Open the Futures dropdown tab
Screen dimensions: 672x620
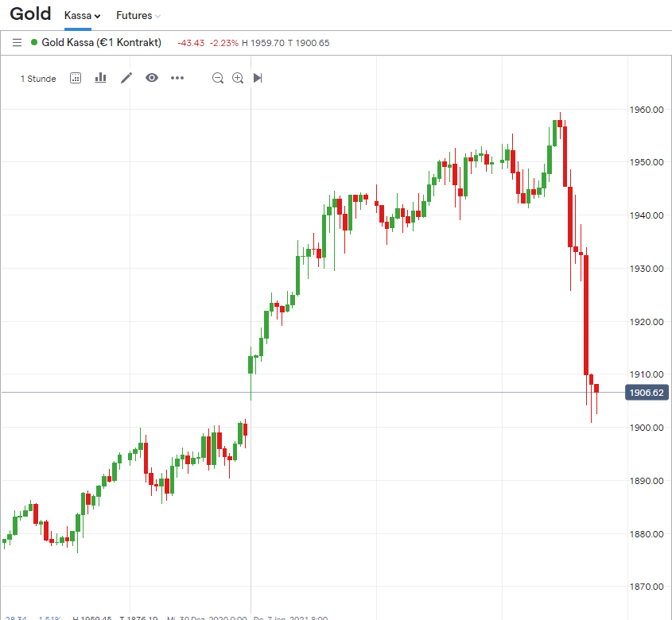tap(138, 15)
